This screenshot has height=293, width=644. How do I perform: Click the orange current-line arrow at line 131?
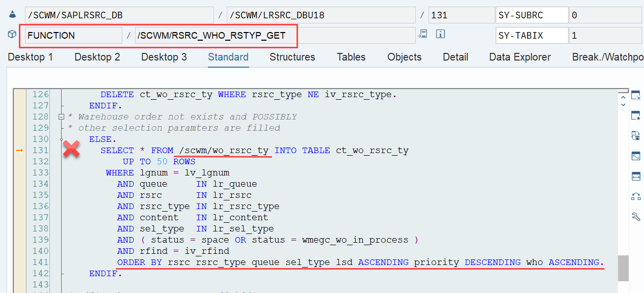coord(19,150)
